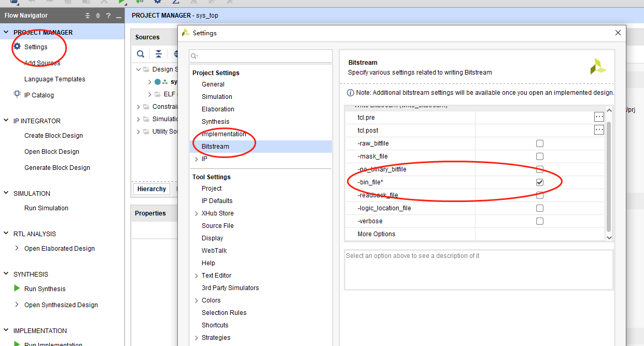Image resolution: width=644 pixels, height=346 pixels.
Task: Click Add Sources in Flow Navigator
Action: coord(42,63)
